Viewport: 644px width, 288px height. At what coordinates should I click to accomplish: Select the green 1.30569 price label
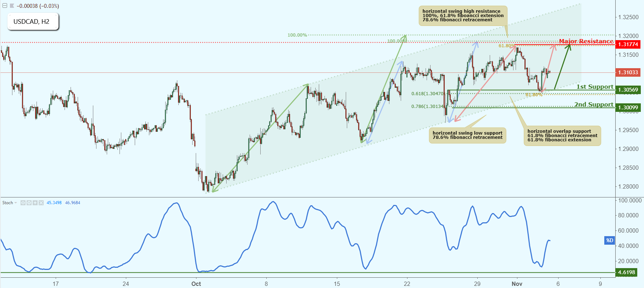(x=628, y=90)
